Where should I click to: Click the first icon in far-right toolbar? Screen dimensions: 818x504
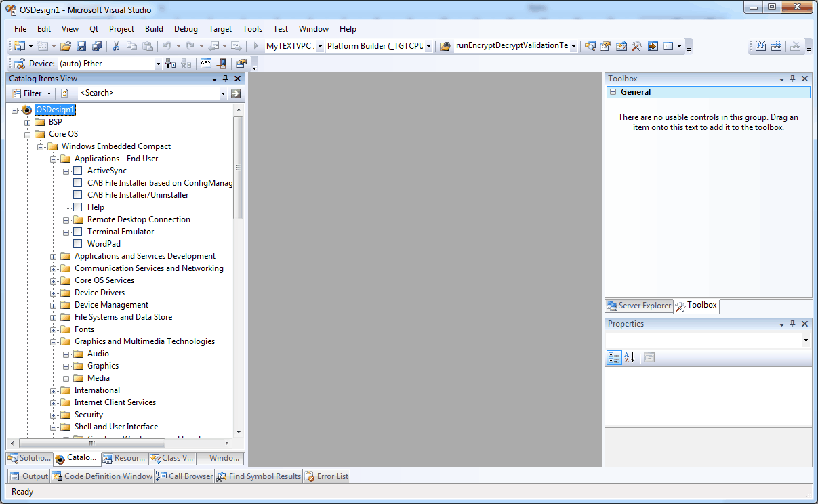tap(760, 46)
